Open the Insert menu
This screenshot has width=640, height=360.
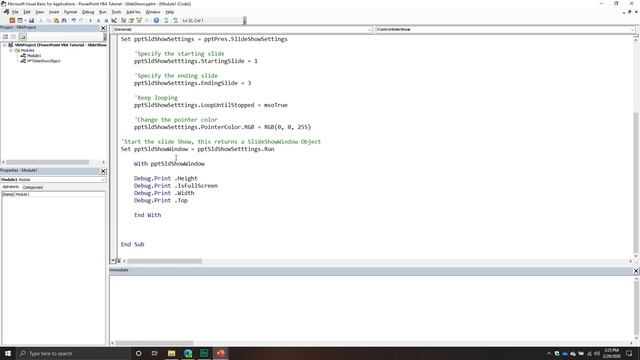click(54, 12)
